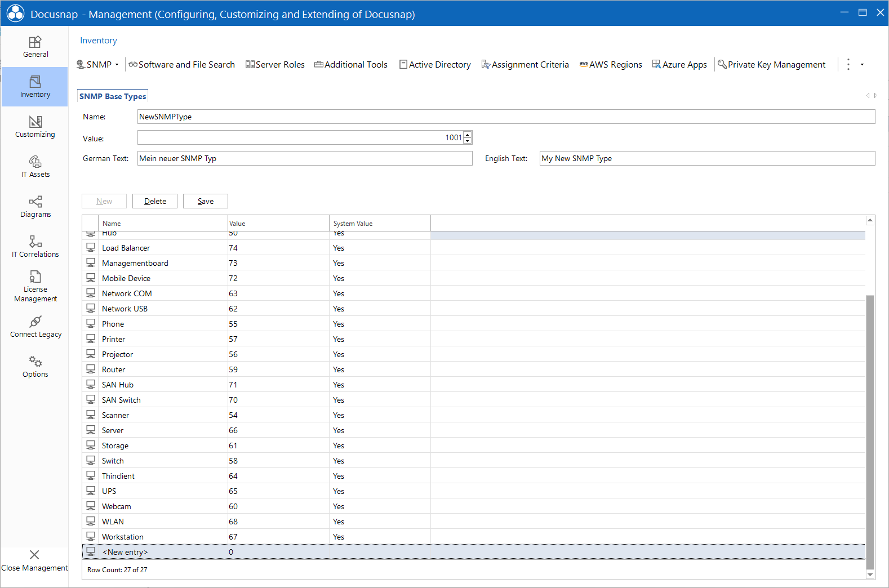The image size is (889, 588).
Task: Click the New button
Action: (104, 201)
